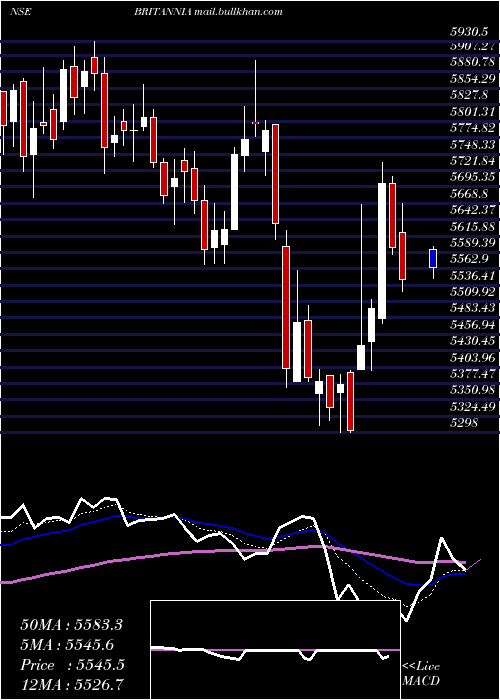This screenshot has width=500, height=700.
Task: Click the 5854.29 price level label
Action: 473,79
